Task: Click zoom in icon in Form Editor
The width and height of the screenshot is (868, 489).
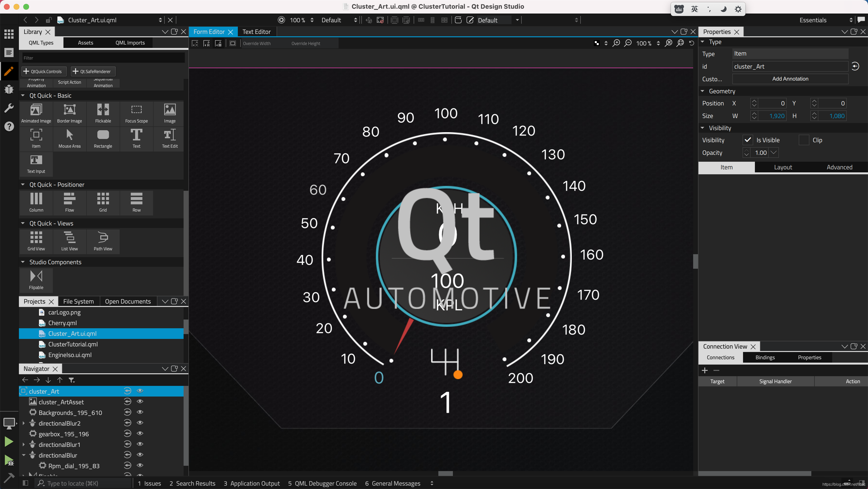Action: pos(616,43)
